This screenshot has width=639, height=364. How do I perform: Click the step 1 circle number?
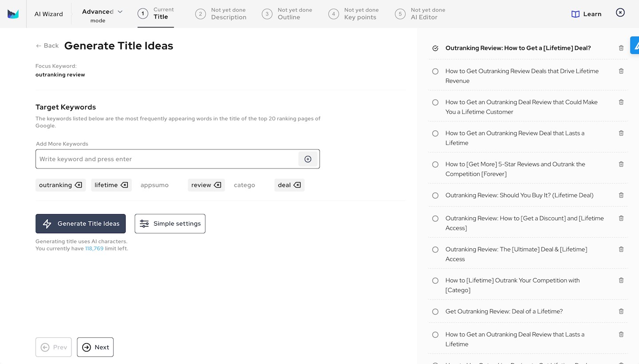click(x=142, y=14)
